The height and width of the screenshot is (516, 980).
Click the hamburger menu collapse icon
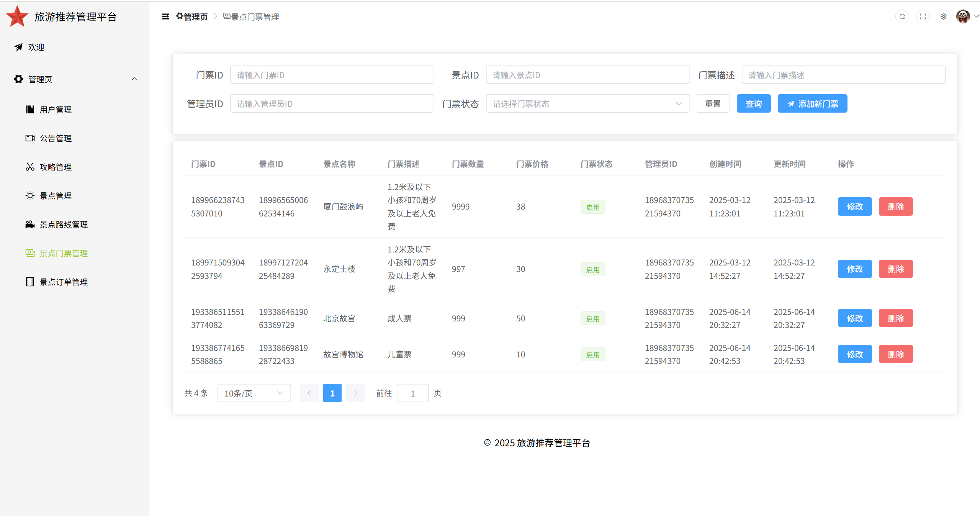[x=165, y=16]
